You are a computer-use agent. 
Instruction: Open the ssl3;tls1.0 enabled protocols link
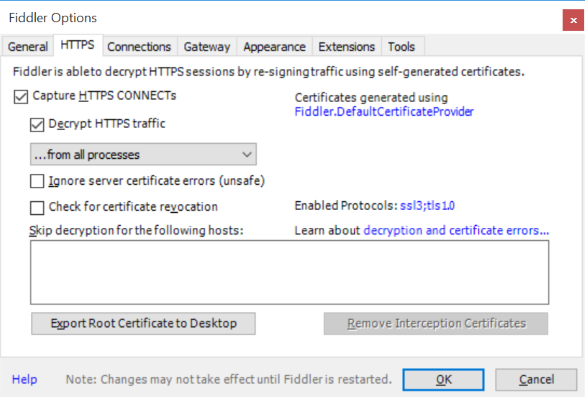[x=428, y=206]
